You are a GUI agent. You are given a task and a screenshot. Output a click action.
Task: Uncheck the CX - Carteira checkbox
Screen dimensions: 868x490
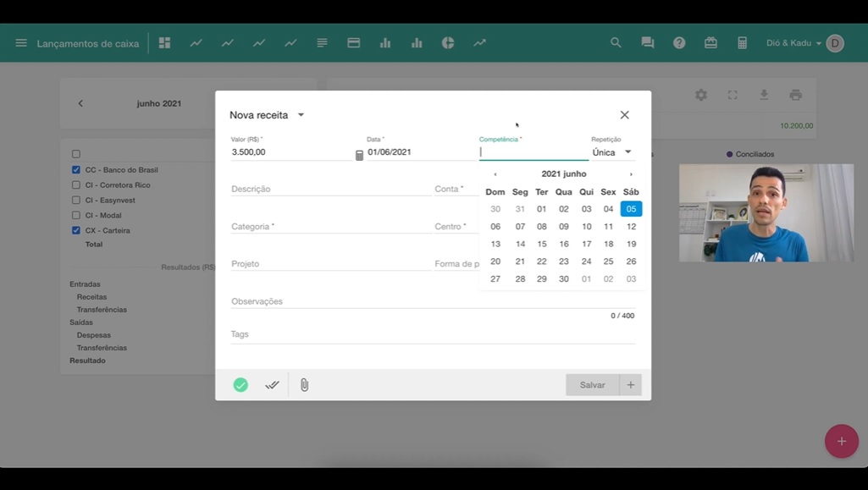point(76,230)
